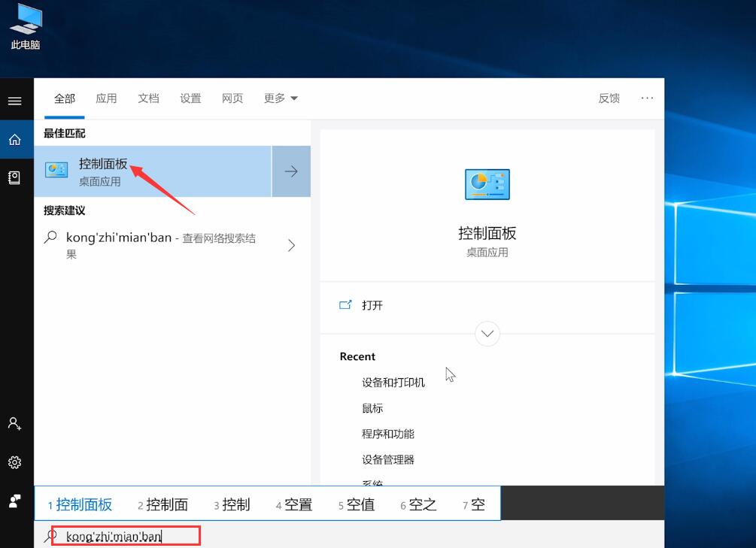Click the 控制面板 app icon in results panel
This screenshot has width=756, height=548.
(x=487, y=184)
